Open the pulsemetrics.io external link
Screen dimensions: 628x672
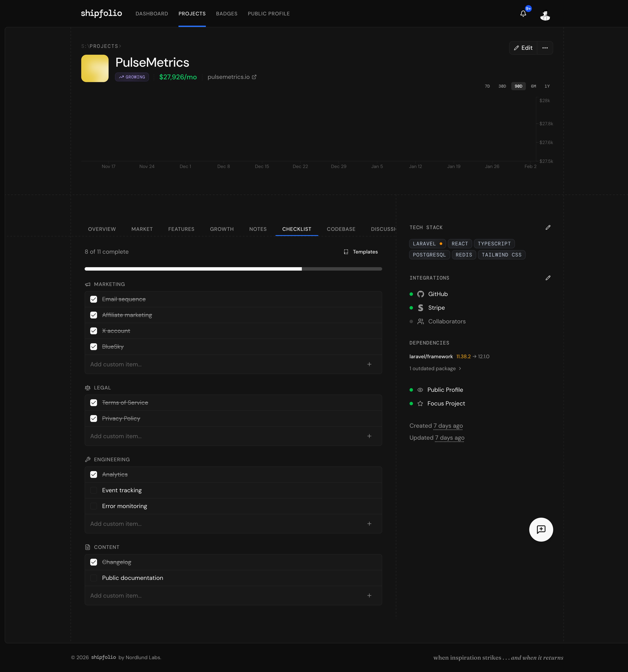click(x=232, y=77)
